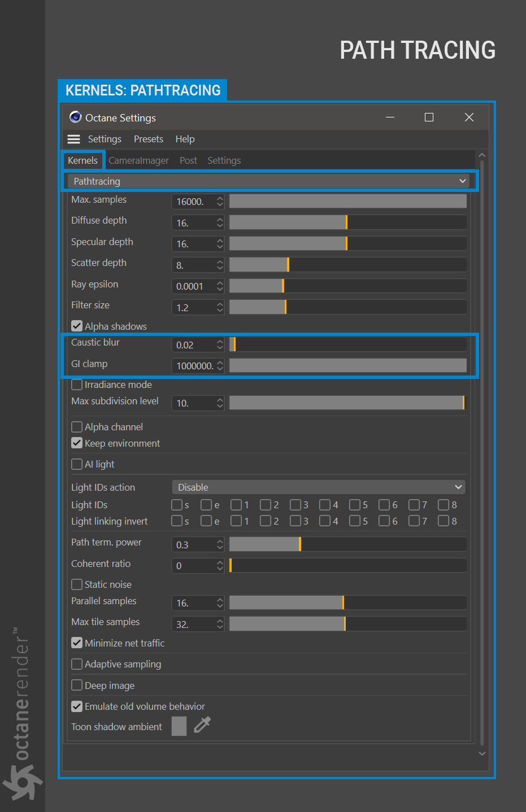
Task: Open the Help menu
Action: pos(185,139)
